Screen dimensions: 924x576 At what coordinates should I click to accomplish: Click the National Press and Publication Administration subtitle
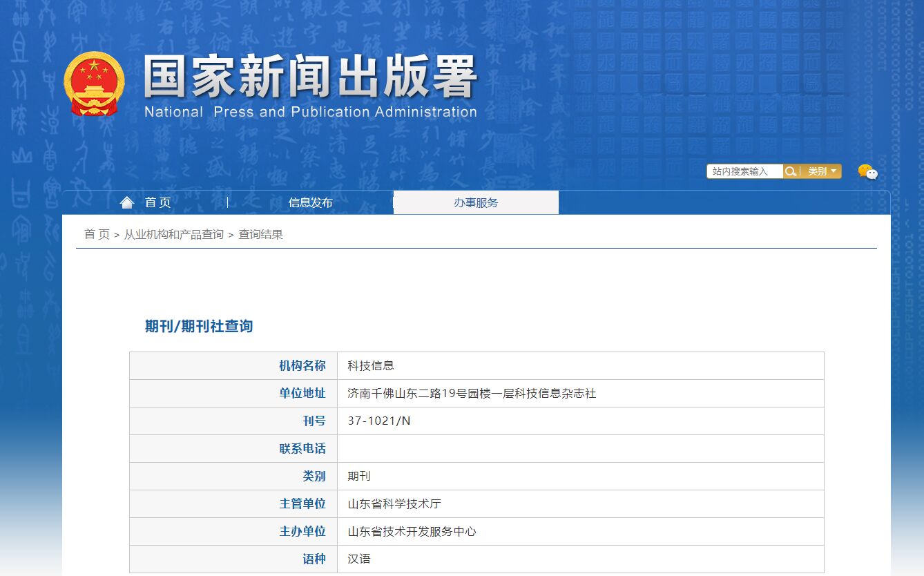tap(311, 112)
